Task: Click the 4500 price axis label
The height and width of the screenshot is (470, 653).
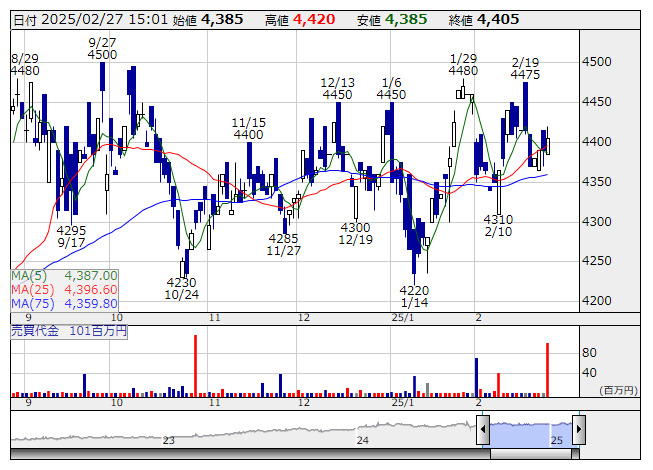Action: 596,62
